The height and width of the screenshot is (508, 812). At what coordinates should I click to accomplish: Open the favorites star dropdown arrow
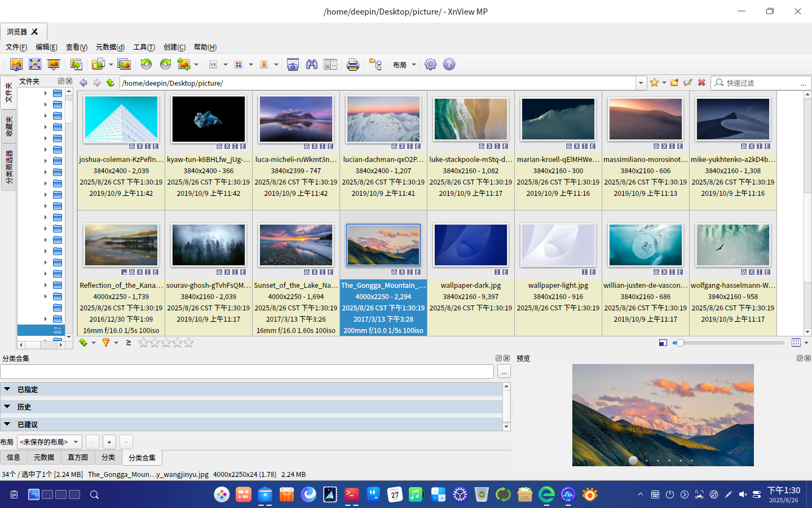(x=664, y=83)
